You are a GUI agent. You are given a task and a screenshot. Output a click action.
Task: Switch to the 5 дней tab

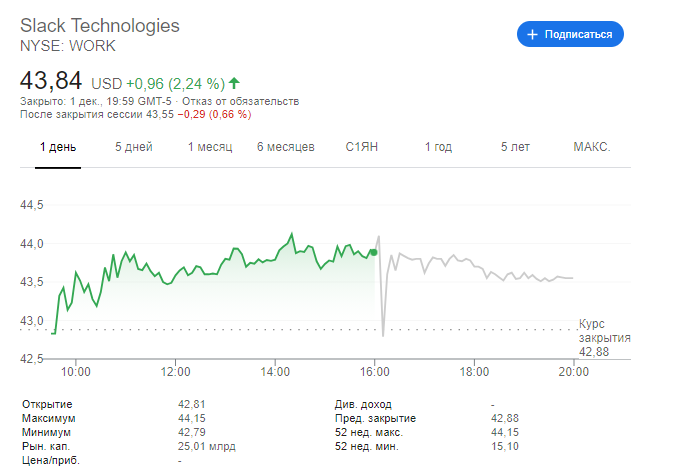134,147
